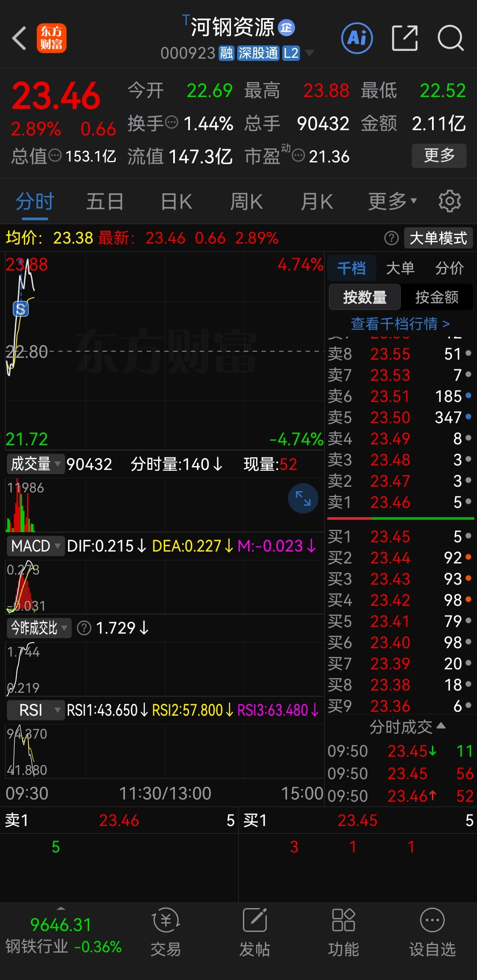Tap the volume bars chart
This screenshot has width=477, height=980.
164,505
